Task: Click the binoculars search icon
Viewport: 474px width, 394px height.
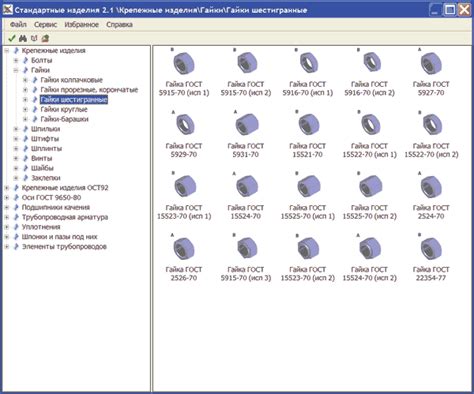Action: [23, 38]
